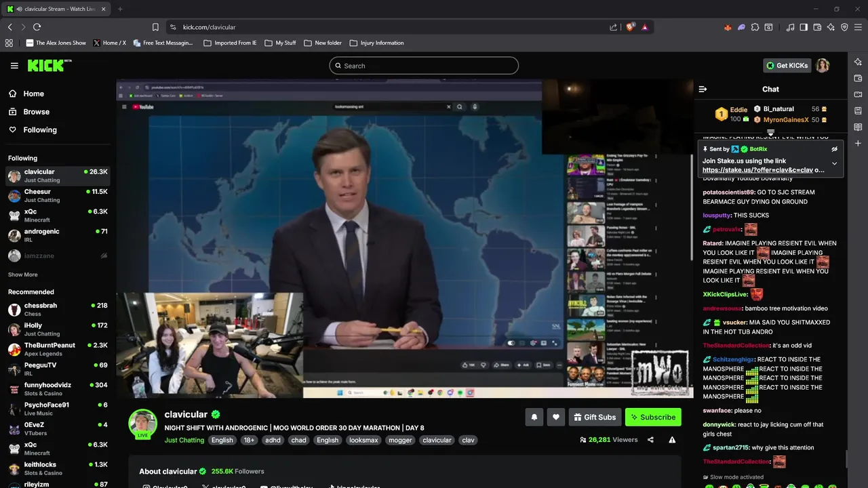The image size is (868, 488).
Task: Open the Home / X bookmark
Action: coord(109,43)
